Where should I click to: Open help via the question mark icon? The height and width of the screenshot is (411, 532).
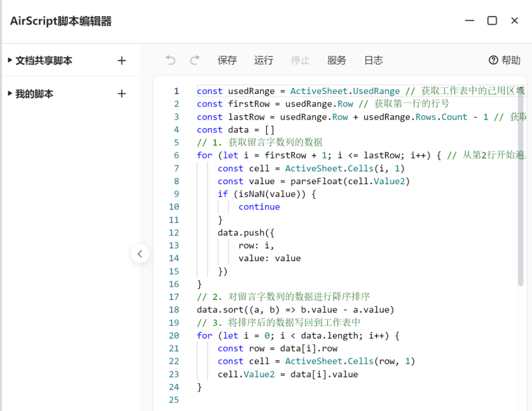point(493,60)
